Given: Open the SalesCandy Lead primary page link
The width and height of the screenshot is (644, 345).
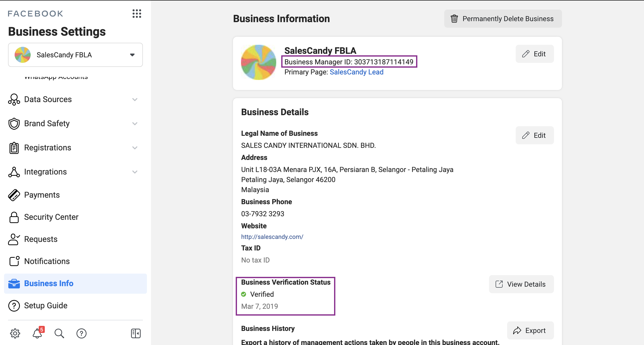Looking at the screenshot, I should pyautogui.click(x=356, y=72).
